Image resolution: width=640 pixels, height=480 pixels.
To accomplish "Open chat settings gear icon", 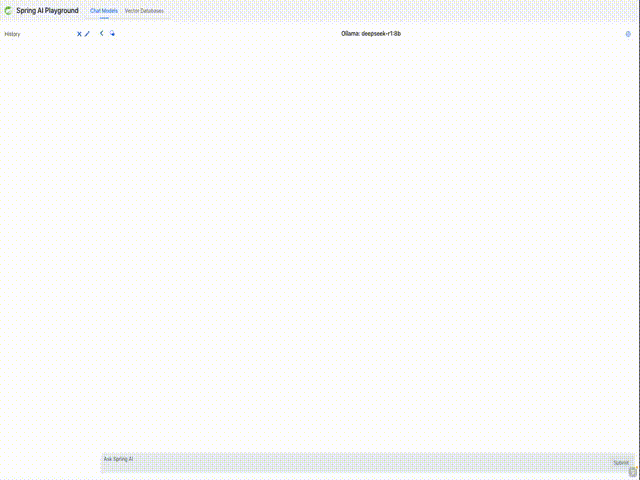I will tap(628, 34).
